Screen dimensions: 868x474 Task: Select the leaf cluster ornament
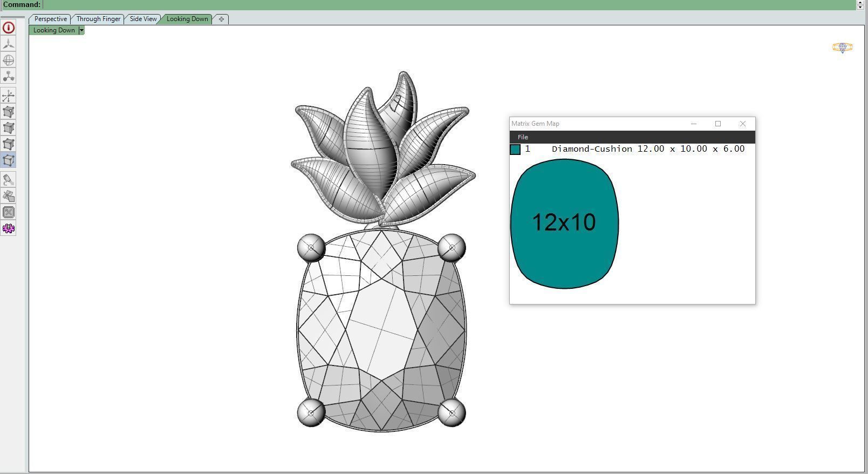coord(382,148)
